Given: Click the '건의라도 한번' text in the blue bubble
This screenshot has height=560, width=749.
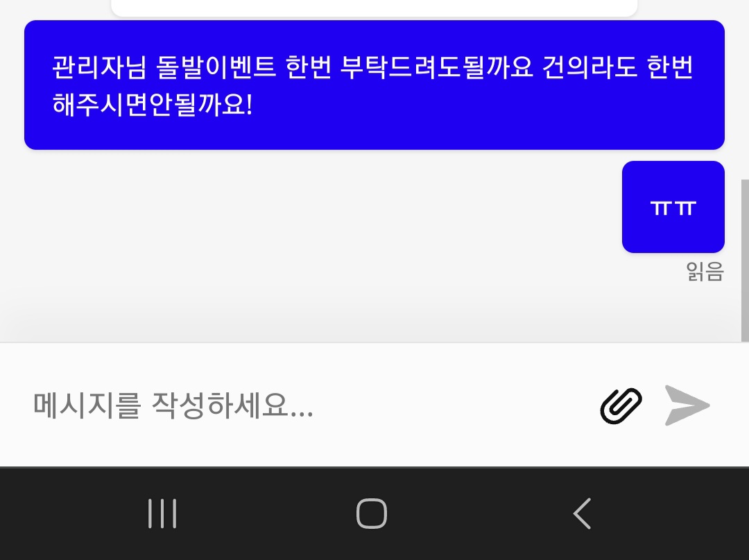Looking at the screenshot, I should point(618,67).
